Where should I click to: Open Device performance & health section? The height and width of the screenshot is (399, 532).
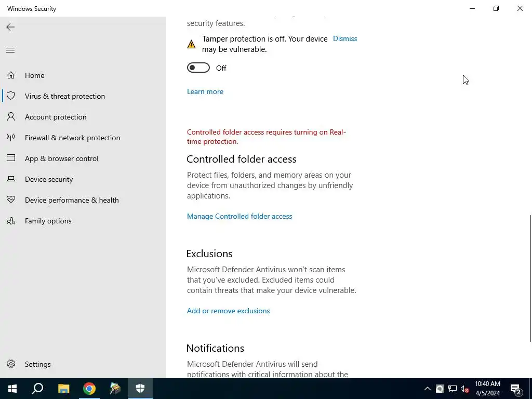(x=72, y=200)
